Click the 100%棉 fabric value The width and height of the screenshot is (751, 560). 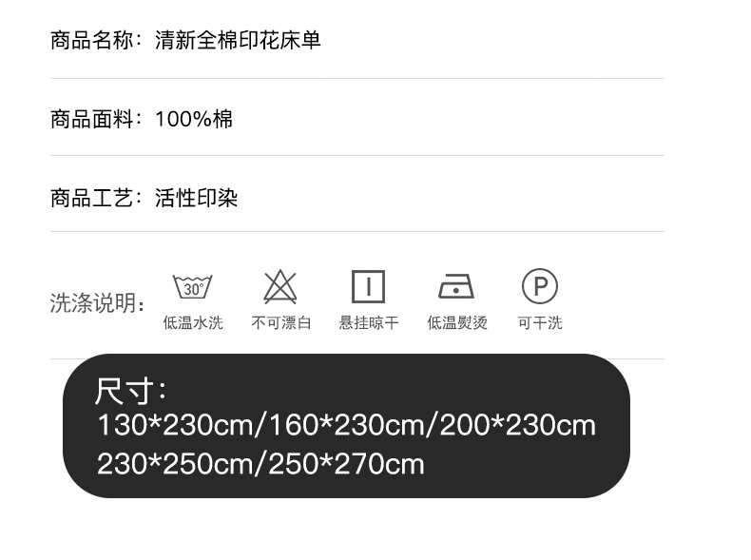coord(194,119)
